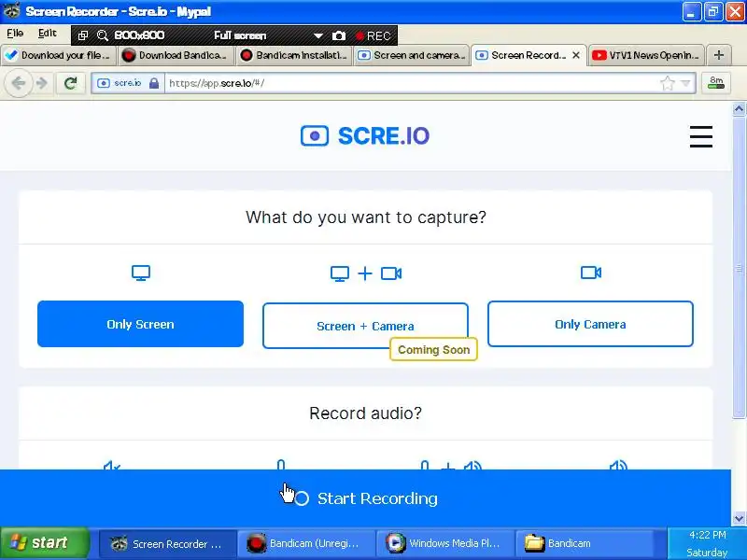
Task: Open a new tab with the plus button
Action: click(719, 55)
